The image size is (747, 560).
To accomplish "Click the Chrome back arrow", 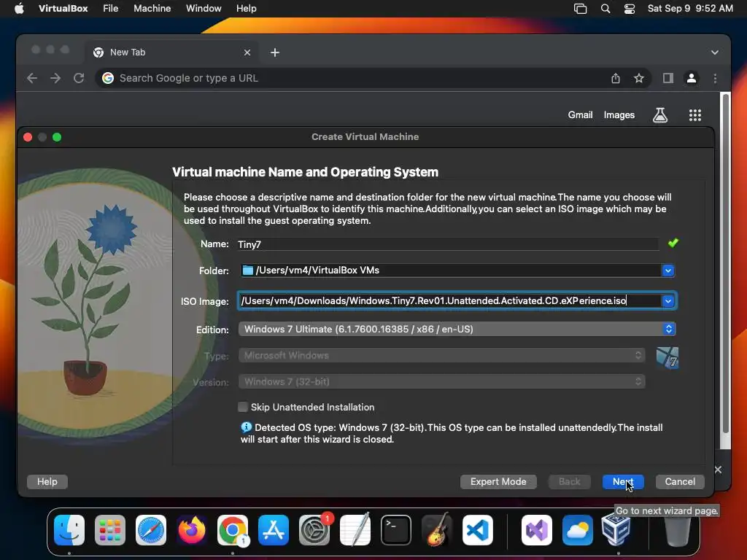I will point(32,78).
